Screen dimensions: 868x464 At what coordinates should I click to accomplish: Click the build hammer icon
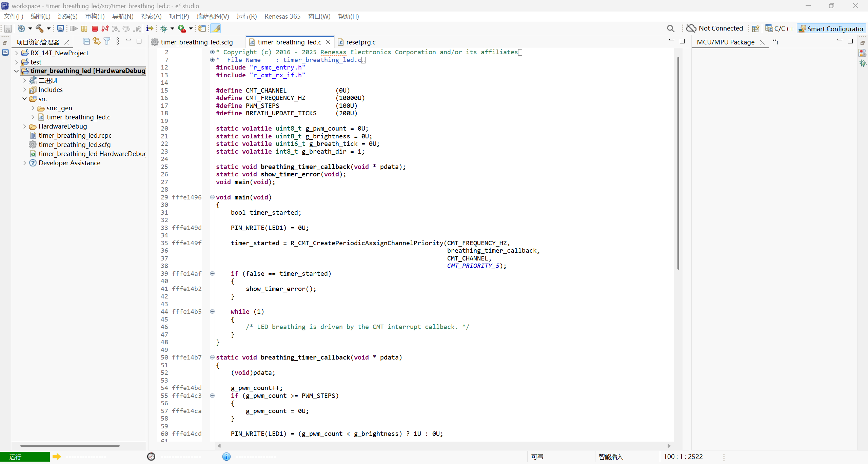click(39, 28)
